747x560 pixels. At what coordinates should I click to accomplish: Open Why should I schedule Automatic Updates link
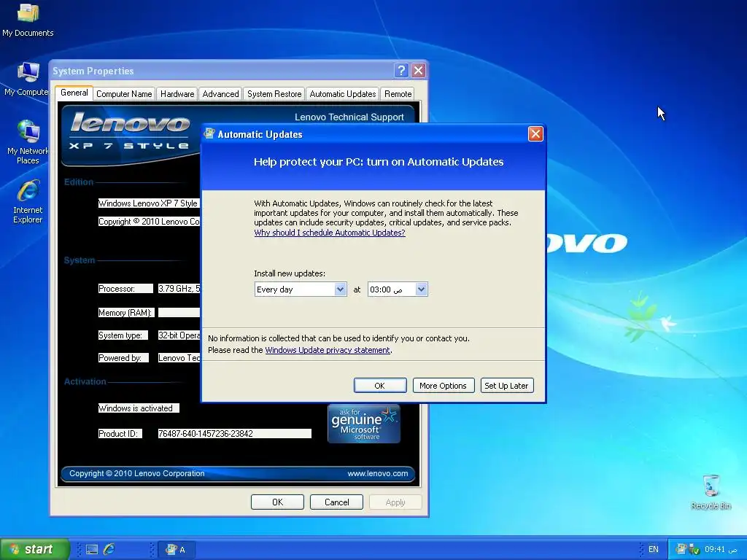(x=329, y=233)
